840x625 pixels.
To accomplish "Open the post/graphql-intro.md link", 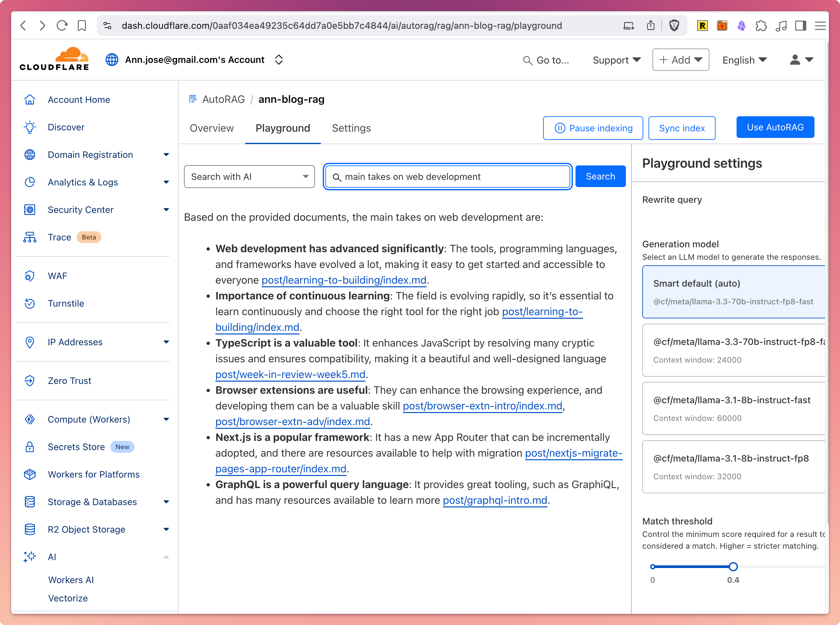I will [495, 500].
